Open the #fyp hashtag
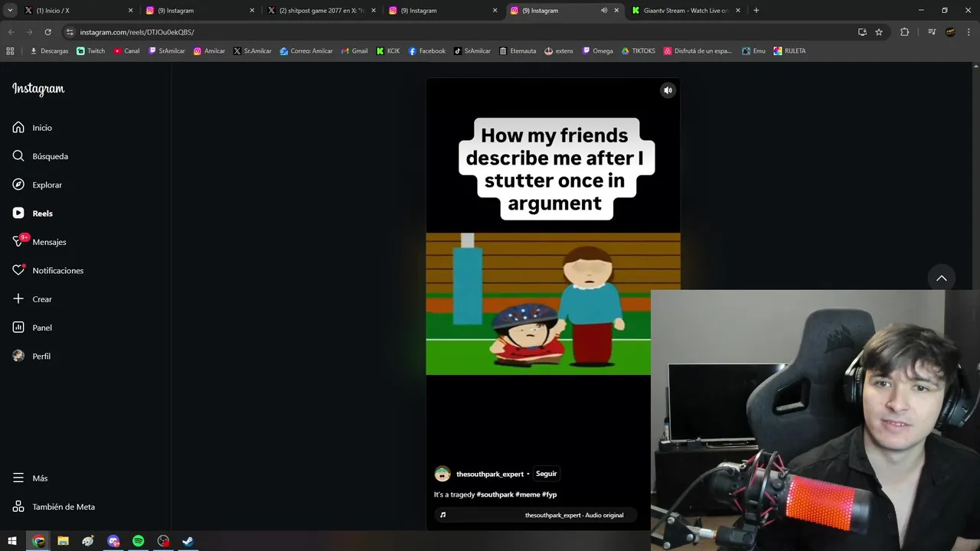Image resolution: width=980 pixels, height=551 pixels. click(550, 494)
